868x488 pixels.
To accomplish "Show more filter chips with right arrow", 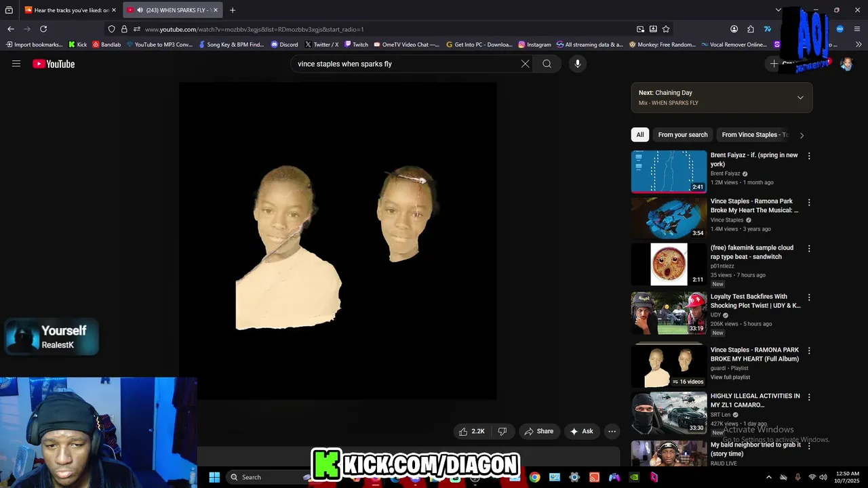I will 802,135.
